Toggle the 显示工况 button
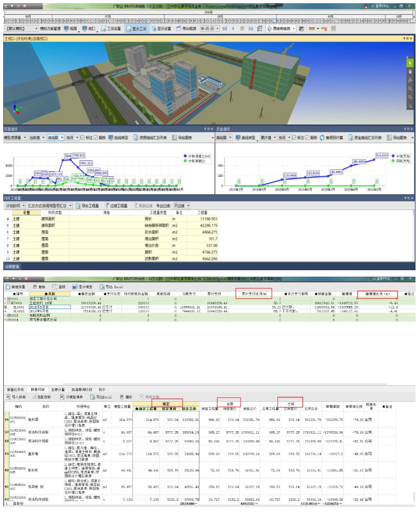The width and height of the screenshot is (420, 513). [136, 29]
